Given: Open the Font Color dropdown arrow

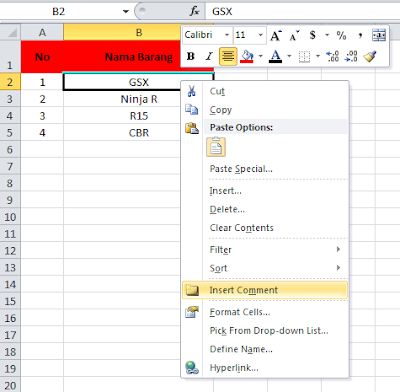Looking at the screenshot, I should pos(289,56).
